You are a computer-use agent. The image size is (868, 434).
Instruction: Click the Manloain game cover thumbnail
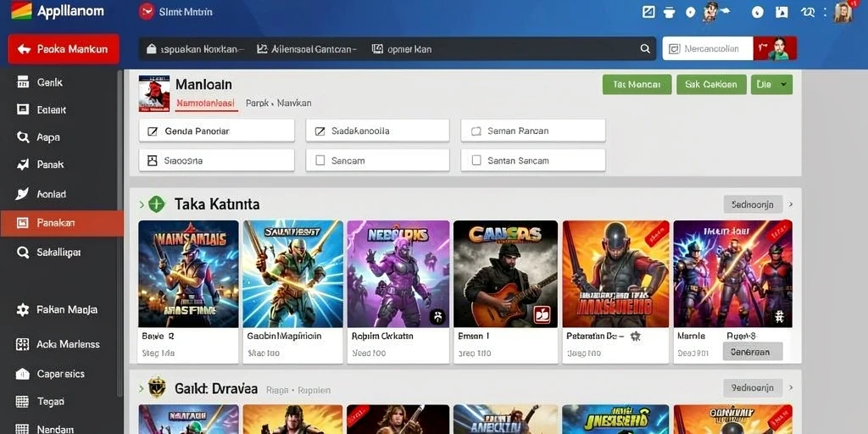click(154, 93)
